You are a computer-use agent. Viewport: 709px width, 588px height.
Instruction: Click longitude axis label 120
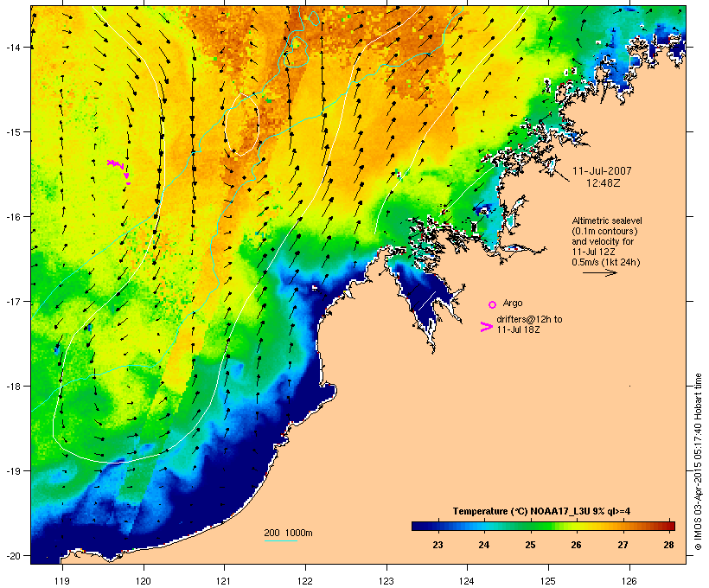[x=144, y=581]
